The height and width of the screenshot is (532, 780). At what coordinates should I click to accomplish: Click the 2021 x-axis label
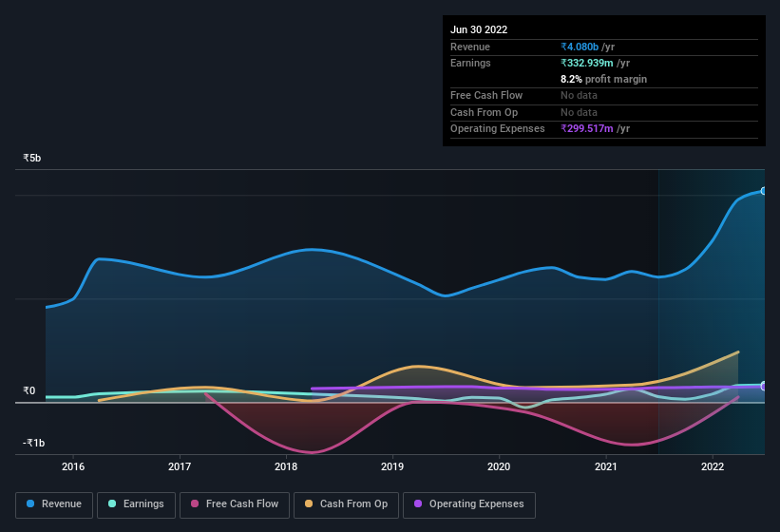(x=606, y=466)
